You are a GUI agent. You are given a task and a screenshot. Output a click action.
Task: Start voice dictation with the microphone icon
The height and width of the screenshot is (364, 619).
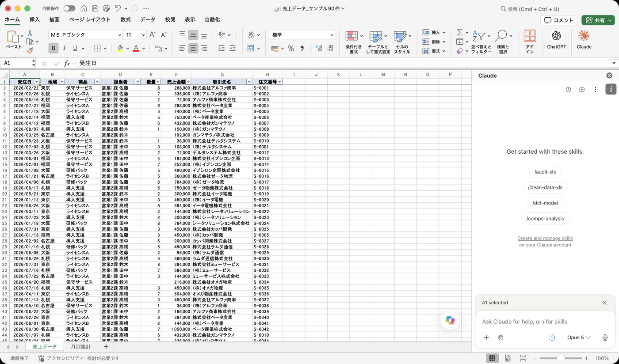coord(605,337)
